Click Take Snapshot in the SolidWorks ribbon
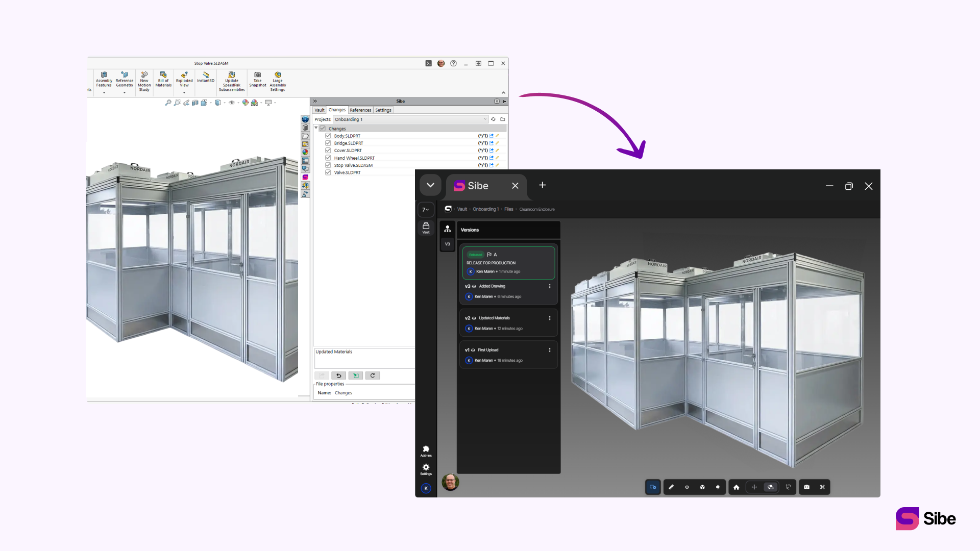Screen dimensions: 980x551 258,80
